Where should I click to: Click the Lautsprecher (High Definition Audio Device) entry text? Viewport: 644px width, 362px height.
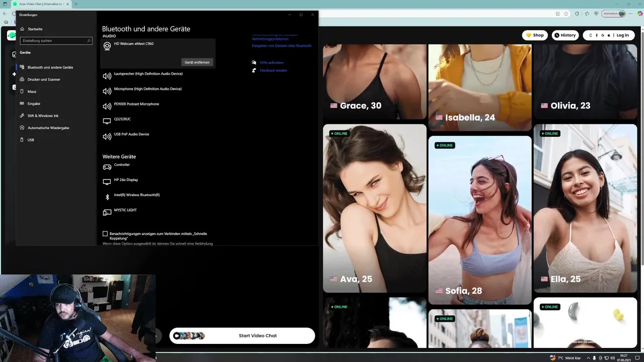click(x=148, y=74)
